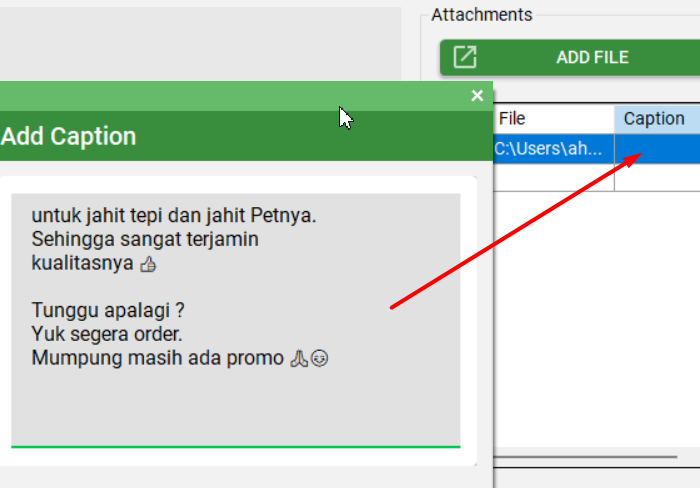This screenshot has width=700, height=488.
Task: Click the word "kualitasnya" in caption text
Action: (83, 264)
